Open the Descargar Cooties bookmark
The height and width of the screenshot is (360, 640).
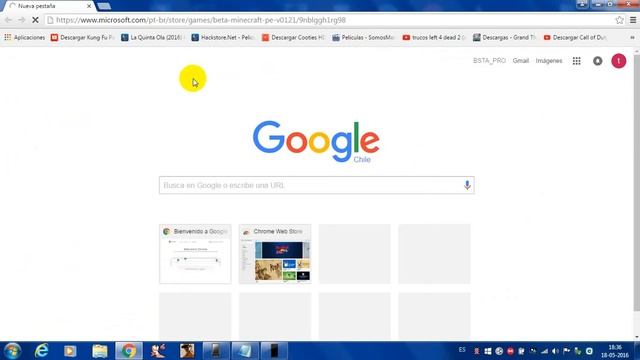click(293, 38)
